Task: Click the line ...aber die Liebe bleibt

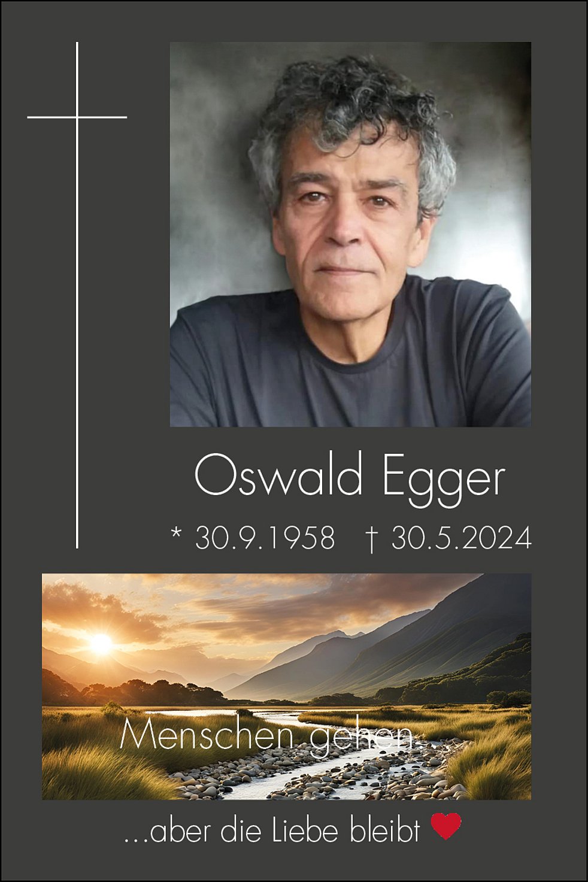Action: pos(272,830)
